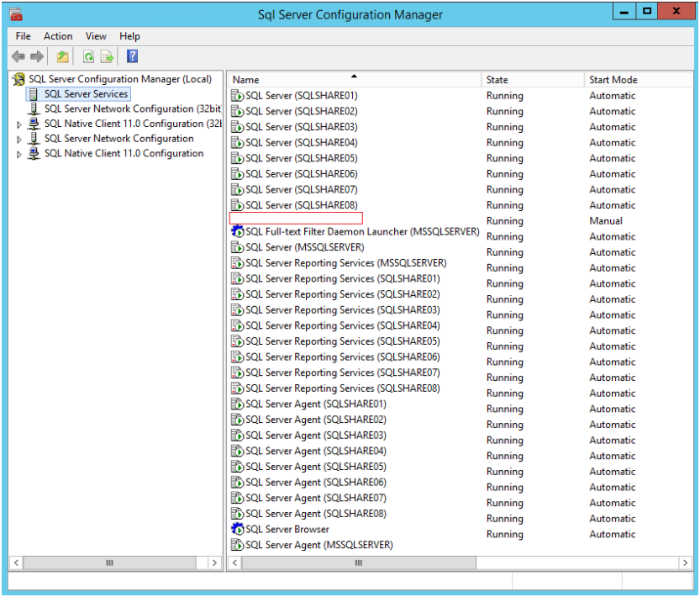700x597 pixels.
Task: Select SQL Server Network Configuration (32bit) label
Action: click(133, 108)
